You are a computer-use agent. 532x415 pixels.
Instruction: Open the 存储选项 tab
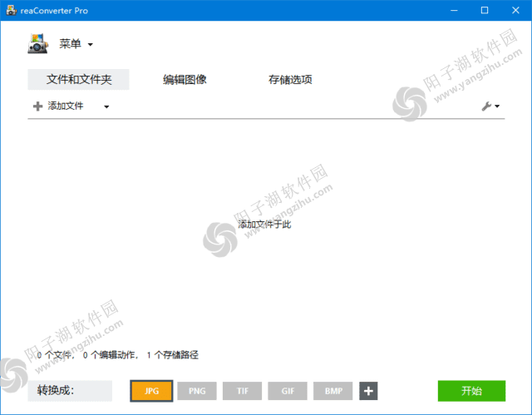290,79
